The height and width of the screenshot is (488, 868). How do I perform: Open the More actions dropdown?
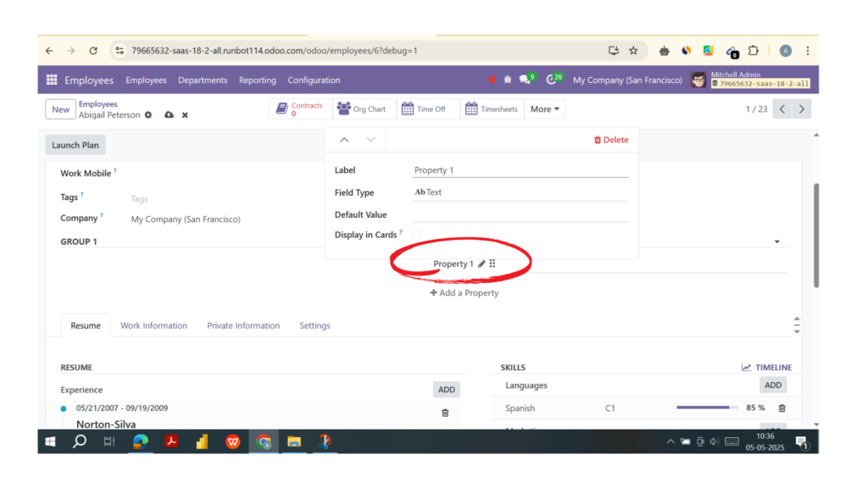tap(544, 108)
